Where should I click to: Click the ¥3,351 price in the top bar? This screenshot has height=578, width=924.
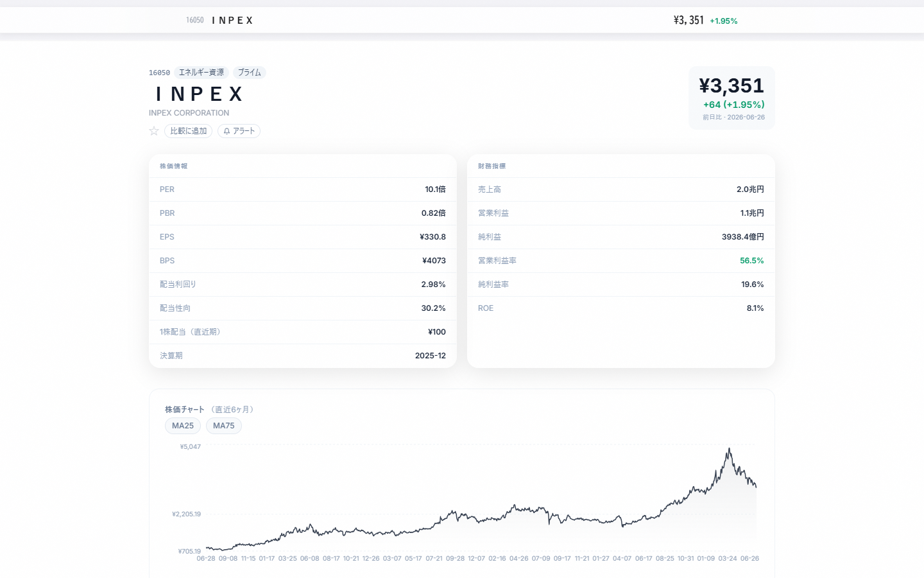tap(689, 21)
